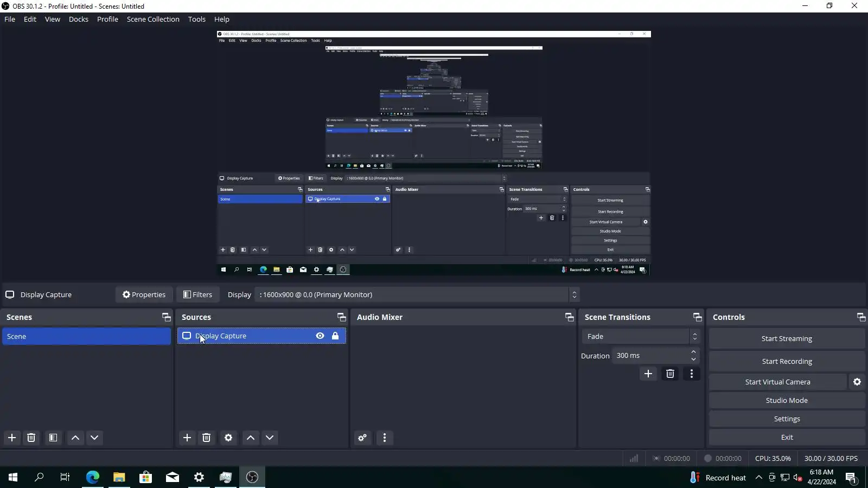
Task: Add a new source with plus icon
Action: [187, 438]
